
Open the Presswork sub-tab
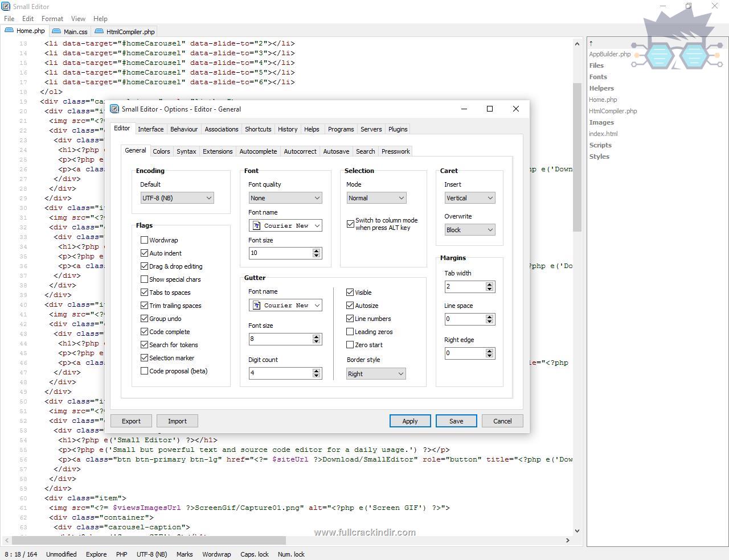[x=396, y=151]
